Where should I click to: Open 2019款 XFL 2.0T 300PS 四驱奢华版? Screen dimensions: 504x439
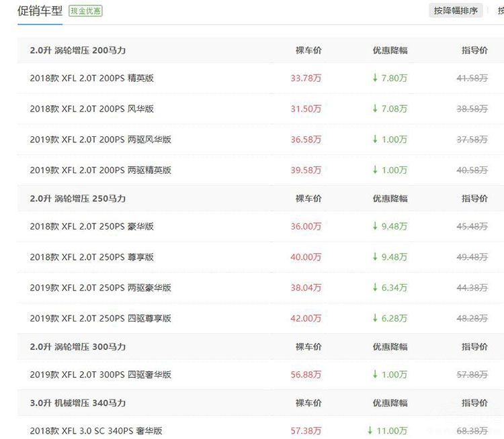[x=100, y=375]
